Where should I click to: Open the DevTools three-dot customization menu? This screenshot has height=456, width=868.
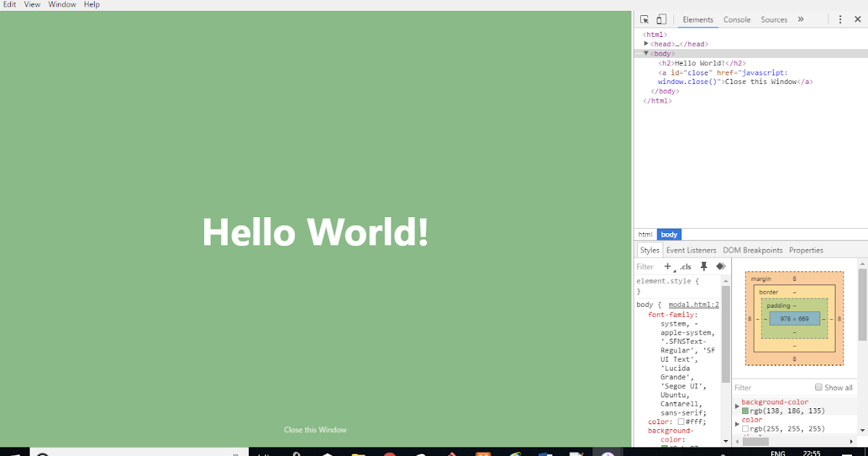click(x=840, y=19)
